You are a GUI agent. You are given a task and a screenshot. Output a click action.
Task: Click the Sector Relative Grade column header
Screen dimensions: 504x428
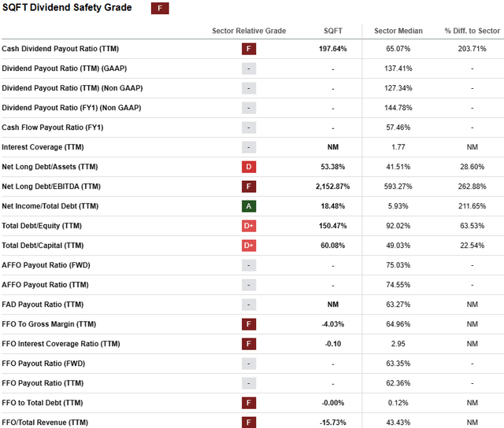tap(249, 31)
